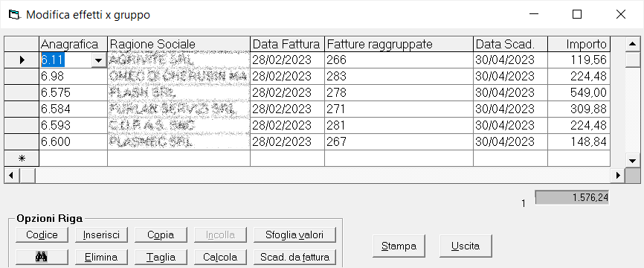Click the Elimina row button

(x=101, y=258)
